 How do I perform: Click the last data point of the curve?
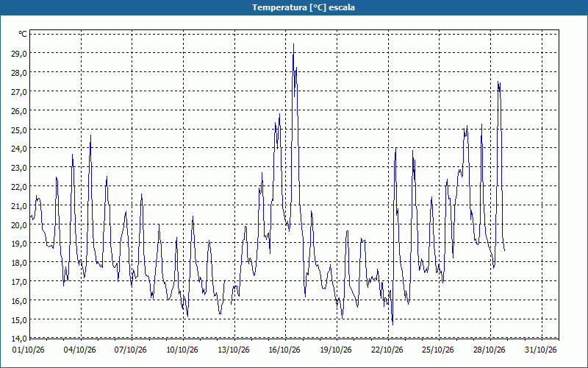tap(504, 250)
